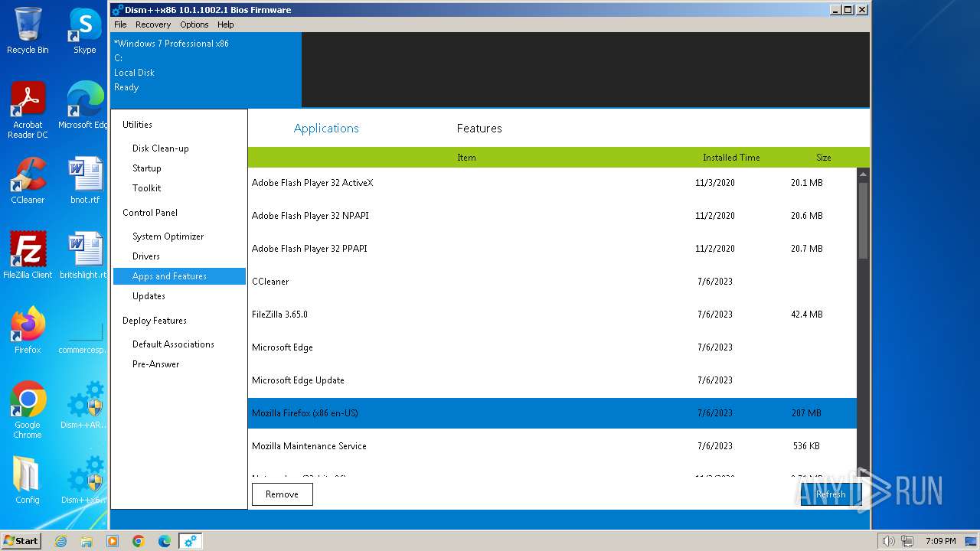Open the FileZilla Client desktop icon
The width and height of the screenshot is (980, 551).
tap(28, 255)
